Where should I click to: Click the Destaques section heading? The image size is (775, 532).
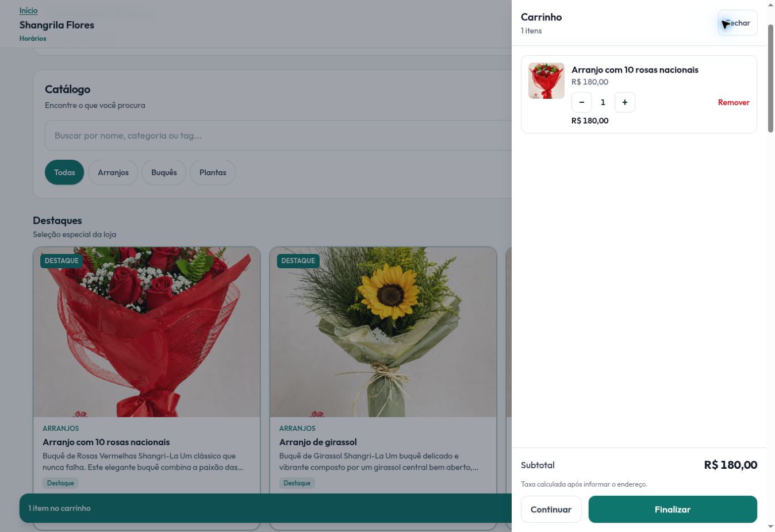[57, 221]
